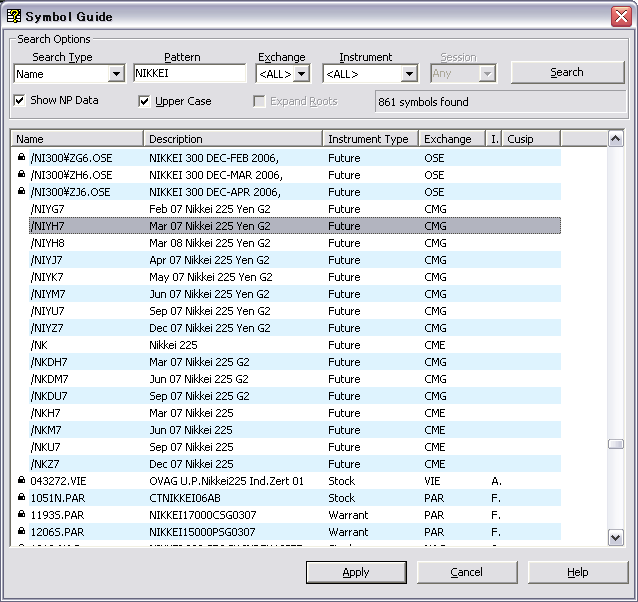Click the lock icon beside 043272.VIE
This screenshot has height=602, width=638.
click(x=22, y=480)
